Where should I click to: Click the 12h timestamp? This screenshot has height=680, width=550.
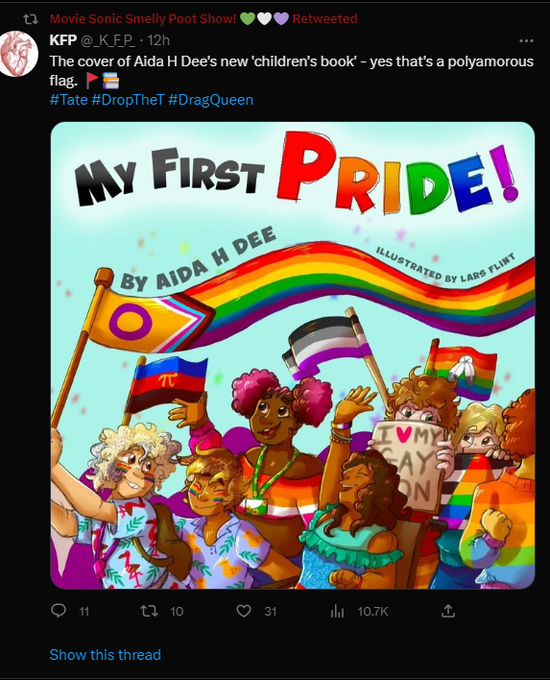[x=158, y=40]
